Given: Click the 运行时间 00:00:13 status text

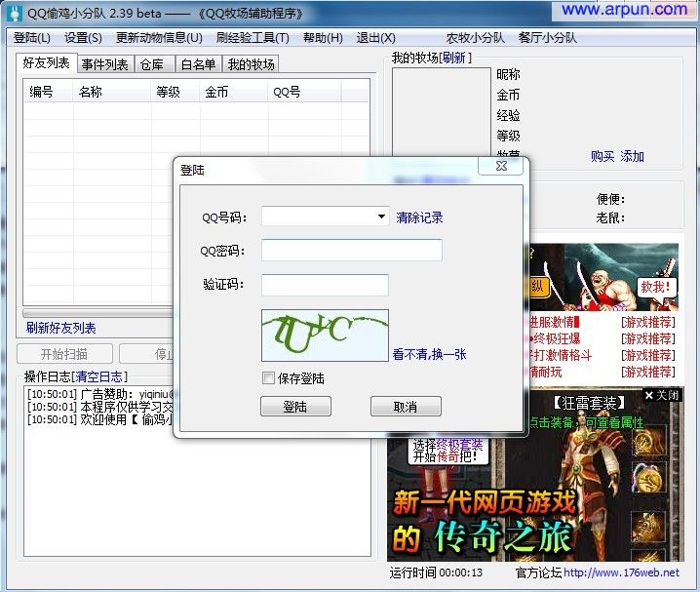Looking at the screenshot, I should point(436,572).
